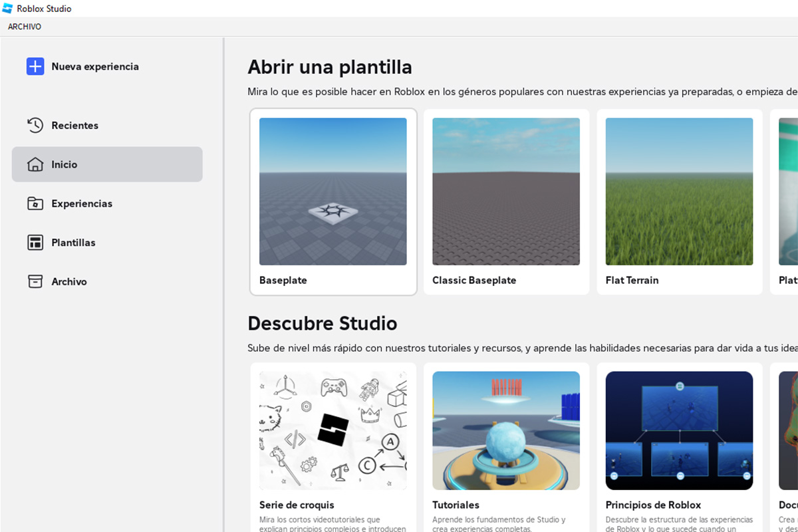Click the Experiencias folder icon
The image size is (798, 532).
pyautogui.click(x=35, y=203)
